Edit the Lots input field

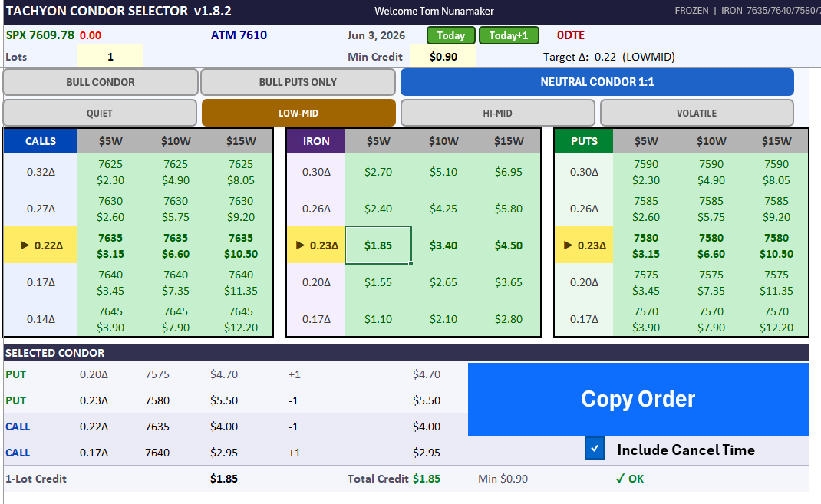click(110, 57)
